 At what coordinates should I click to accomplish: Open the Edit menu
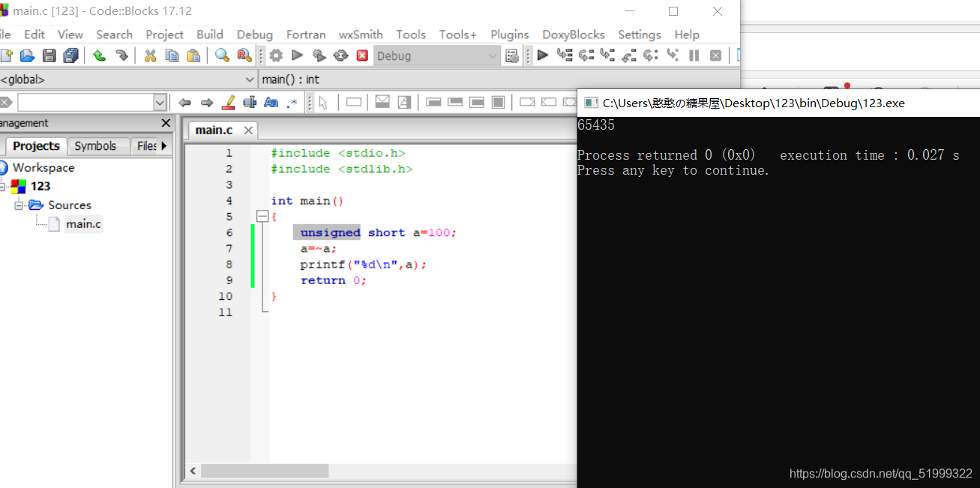(x=34, y=34)
